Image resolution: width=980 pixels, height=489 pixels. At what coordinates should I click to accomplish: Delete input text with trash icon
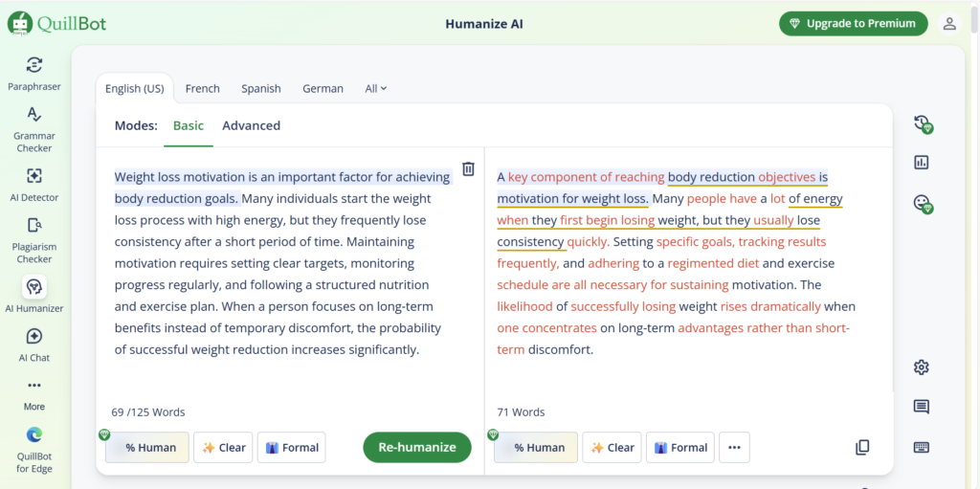[x=468, y=169]
